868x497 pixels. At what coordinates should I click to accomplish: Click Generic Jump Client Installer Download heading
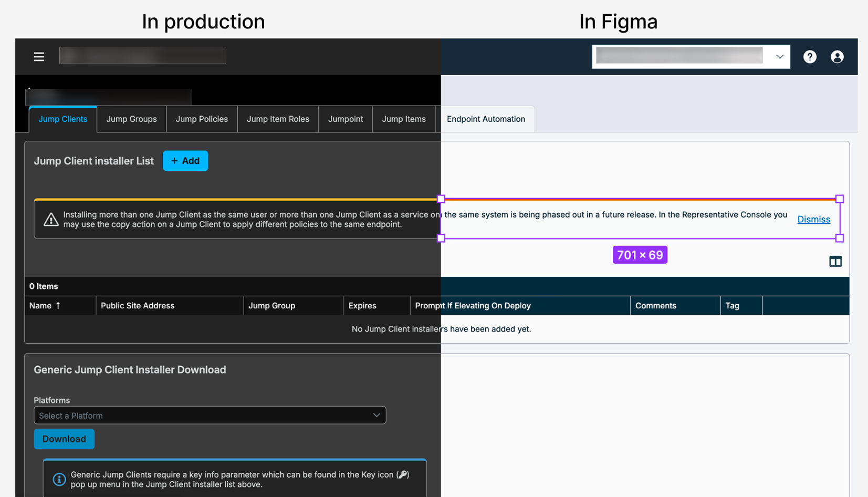tap(130, 370)
